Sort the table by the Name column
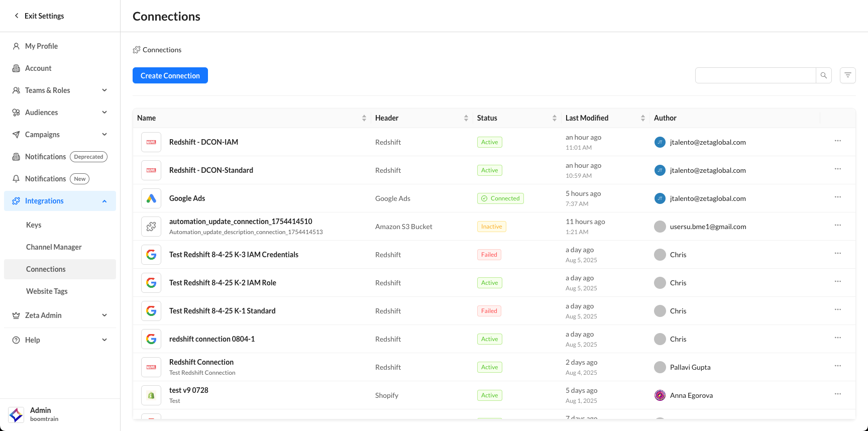 pyautogui.click(x=364, y=118)
